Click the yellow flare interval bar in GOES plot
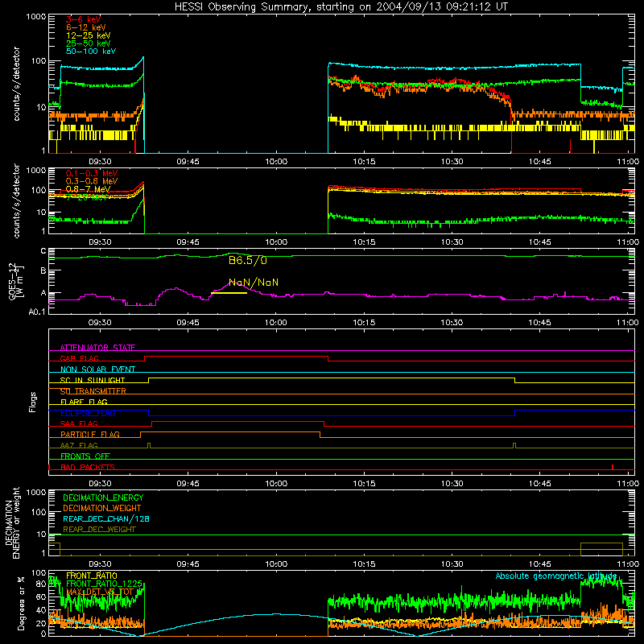Image resolution: width=644 pixels, height=644 pixels. click(229, 293)
